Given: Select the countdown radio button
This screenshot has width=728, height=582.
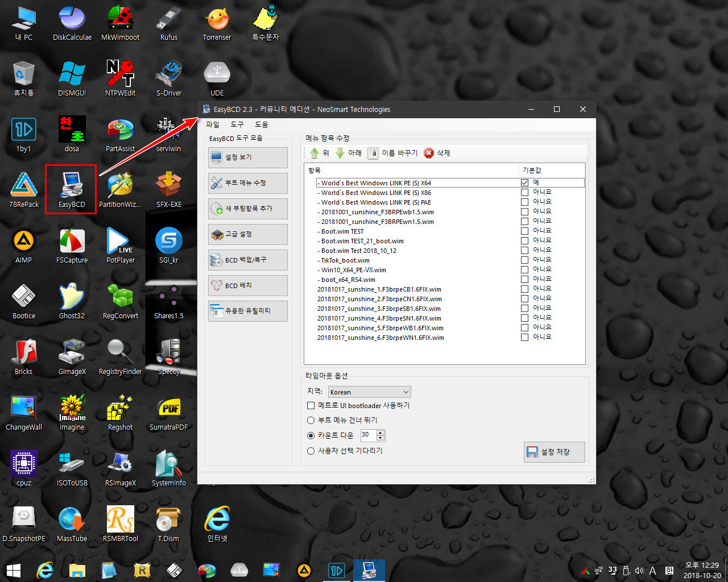Looking at the screenshot, I should coord(311,435).
